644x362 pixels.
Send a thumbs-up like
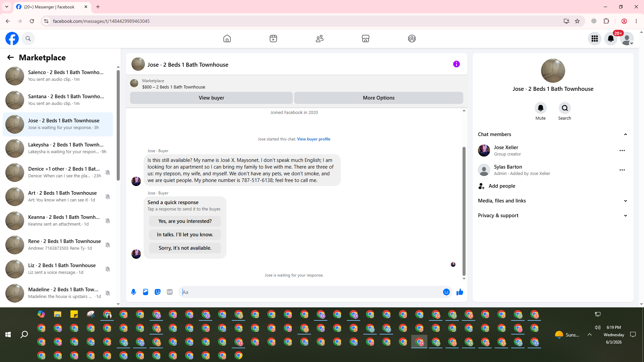pos(460,292)
